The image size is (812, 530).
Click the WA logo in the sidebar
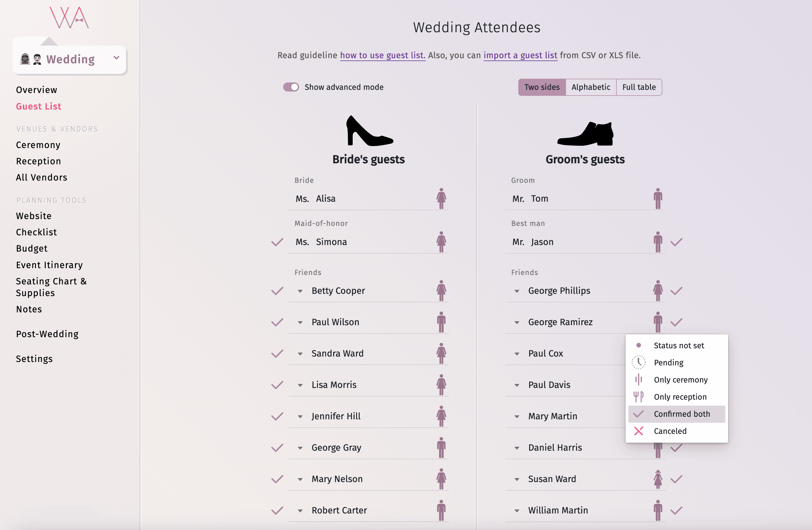[x=69, y=18]
